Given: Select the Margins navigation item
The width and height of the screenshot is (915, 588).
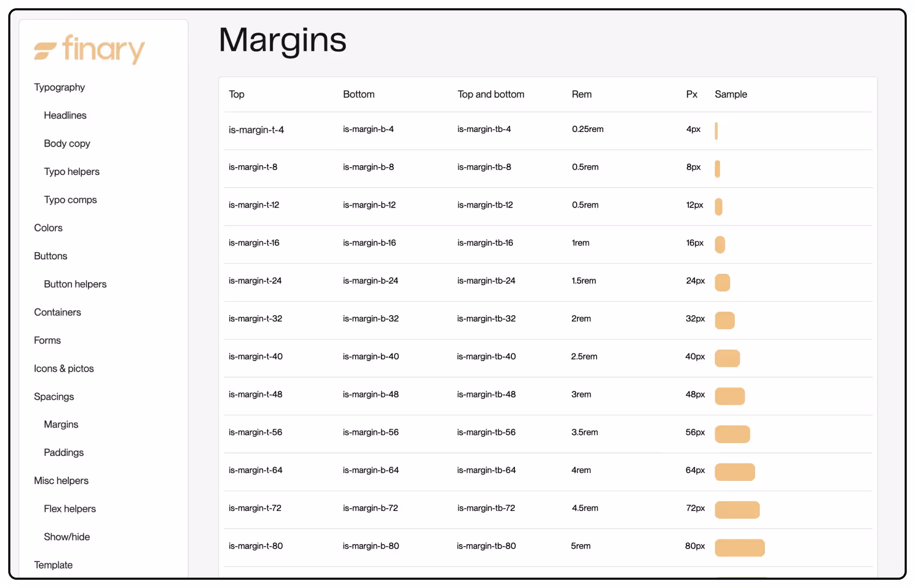Looking at the screenshot, I should point(61,424).
